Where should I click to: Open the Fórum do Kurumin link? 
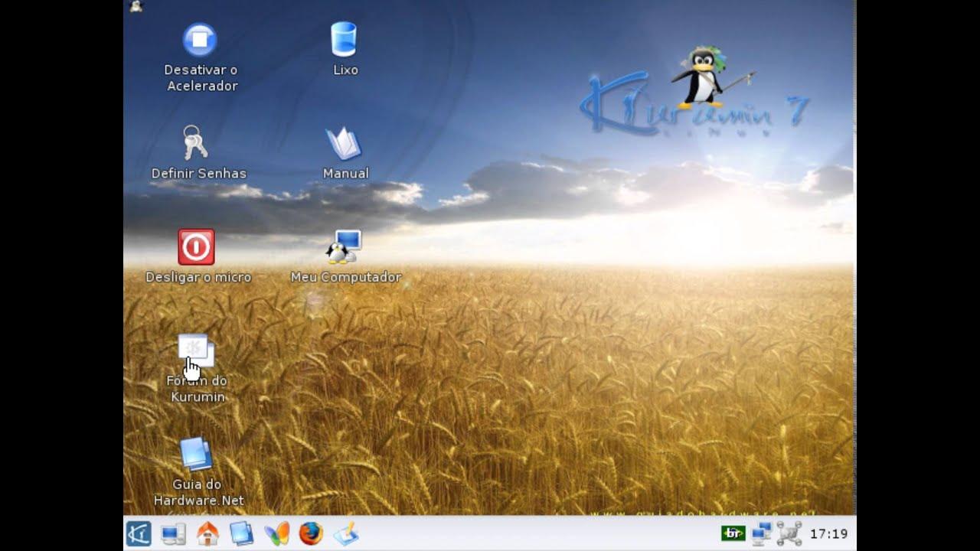tap(196, 352)
